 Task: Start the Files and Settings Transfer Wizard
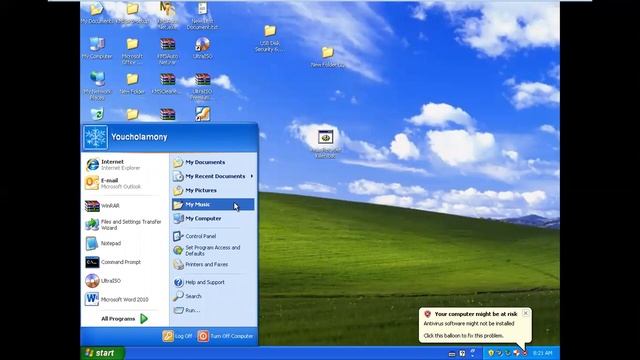tap(125, 224)
